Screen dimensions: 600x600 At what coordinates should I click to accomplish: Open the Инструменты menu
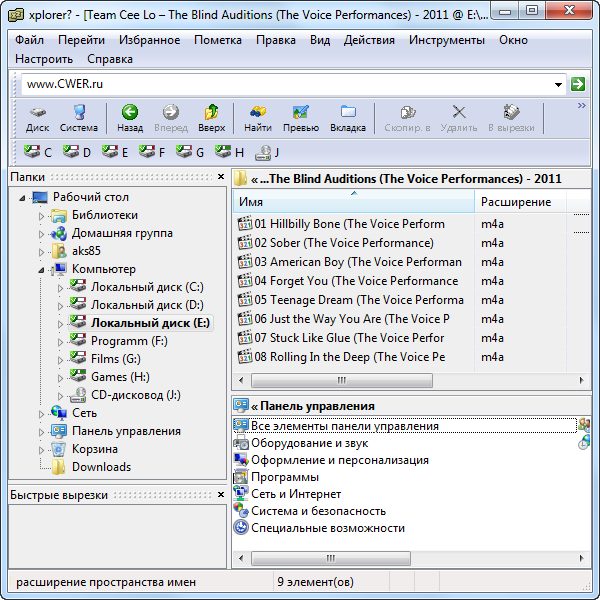click(x=447, y=40)
